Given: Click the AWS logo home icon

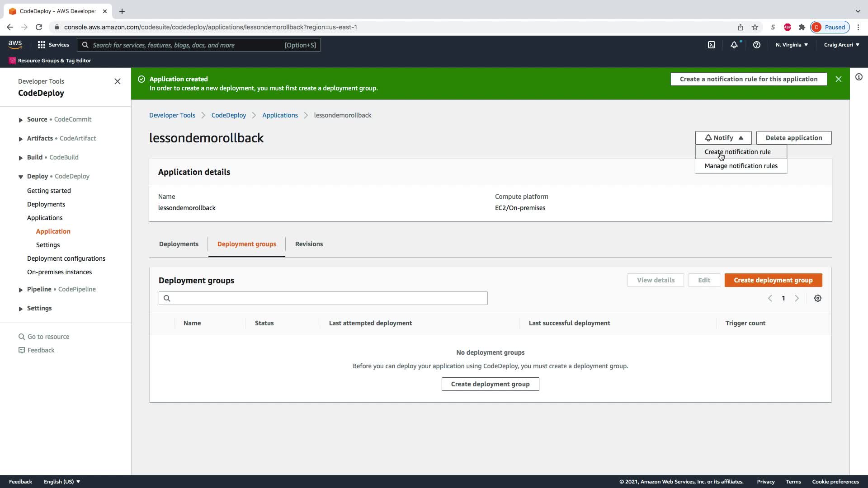Looking at the screenshot, I should 15,44.
